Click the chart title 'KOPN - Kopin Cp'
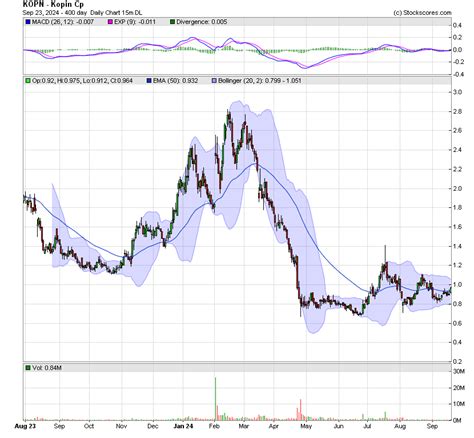Screen dimensions: 474x438 (x=53, y=4)
